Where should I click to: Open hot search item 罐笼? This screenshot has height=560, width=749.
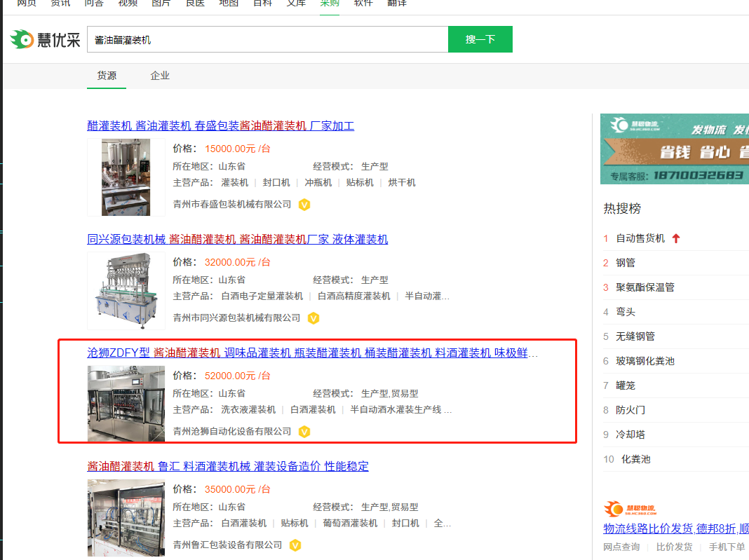[626, 385]
